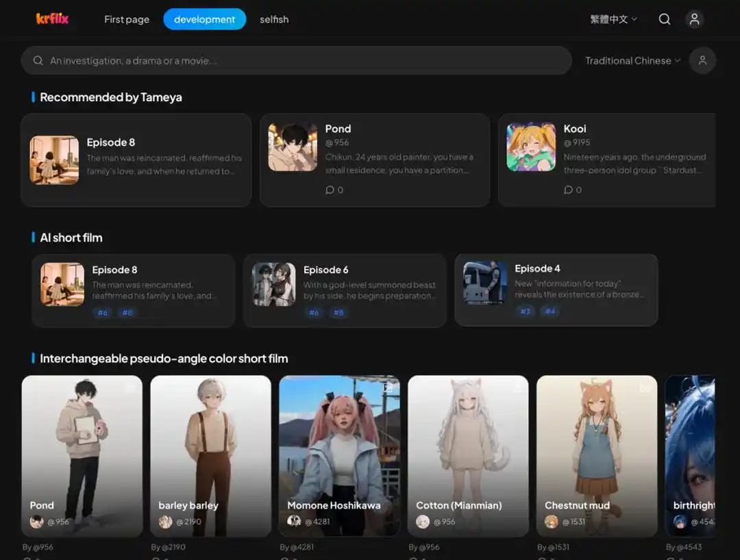This screenshot has width=740, height=560.
Task: Click the #4 tag on the Episode 4 card
Action: tap(550, 311)
